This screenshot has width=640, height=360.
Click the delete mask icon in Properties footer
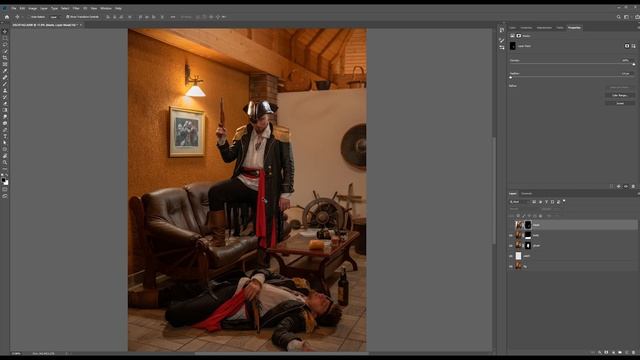tap(633, 186)
